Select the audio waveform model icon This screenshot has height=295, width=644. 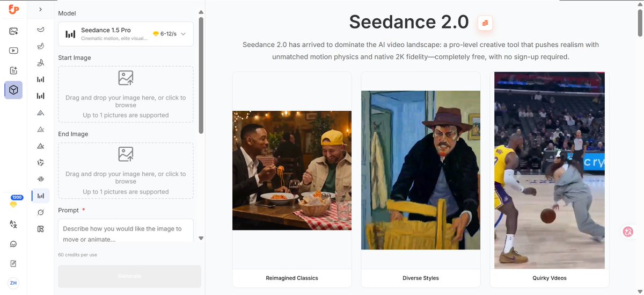coord(41,179)
